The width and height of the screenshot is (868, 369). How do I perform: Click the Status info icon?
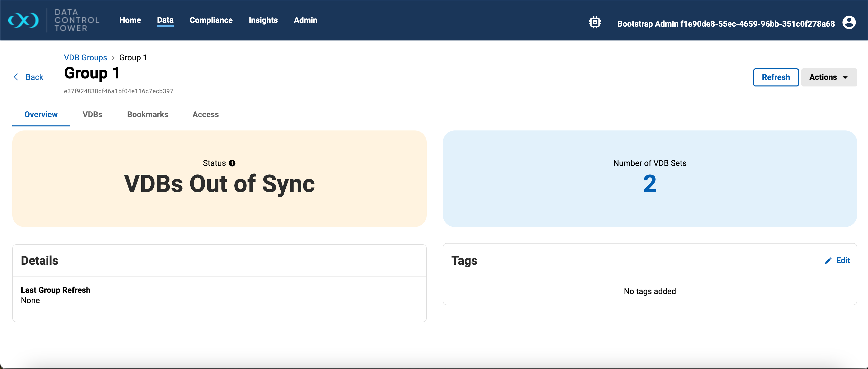point(232,163)
